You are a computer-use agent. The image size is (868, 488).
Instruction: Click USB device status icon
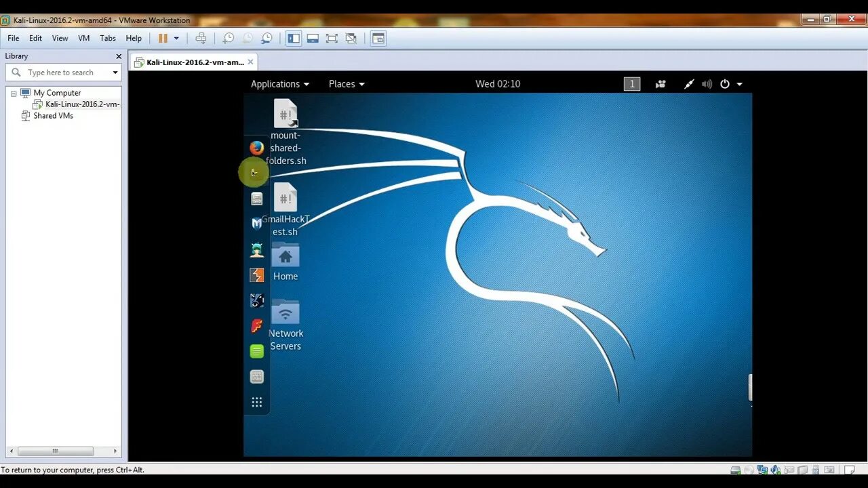click(x=815, y=470)
